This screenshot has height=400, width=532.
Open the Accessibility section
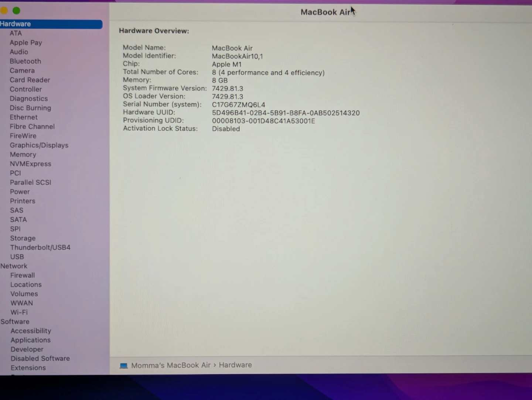coord(31,331)
